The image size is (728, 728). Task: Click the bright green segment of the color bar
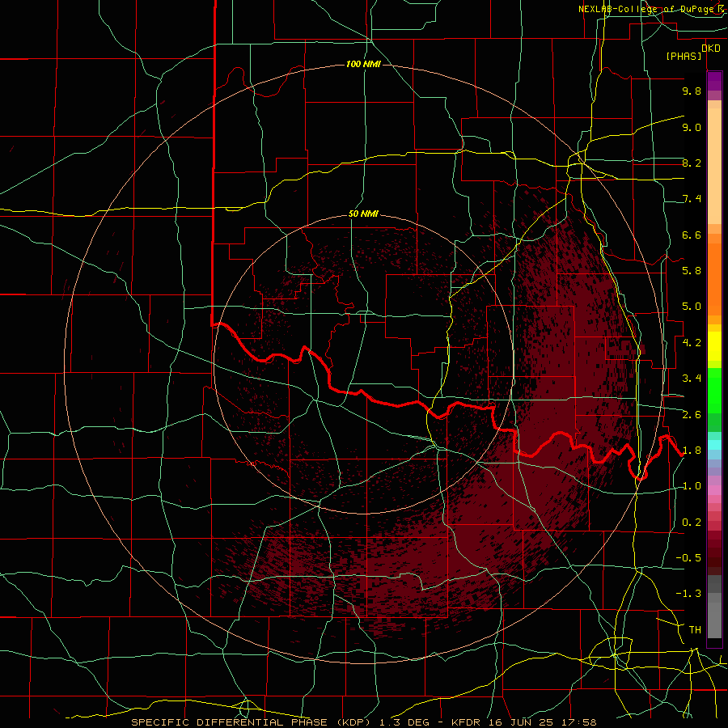tap(714, 390)
